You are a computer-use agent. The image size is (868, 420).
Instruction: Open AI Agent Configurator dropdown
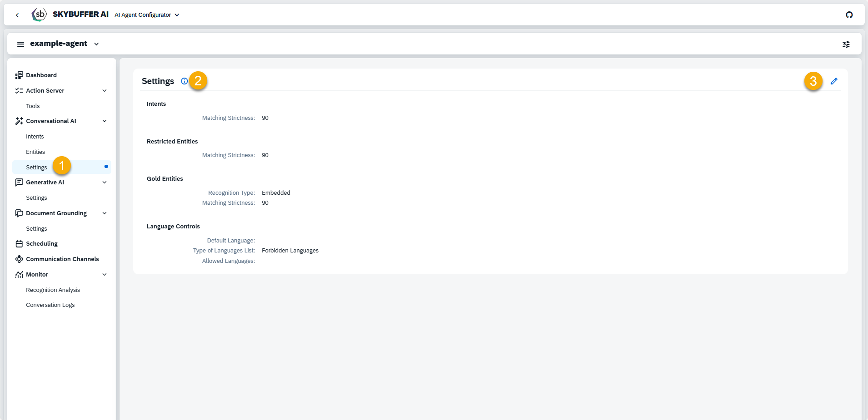(147, 15)
